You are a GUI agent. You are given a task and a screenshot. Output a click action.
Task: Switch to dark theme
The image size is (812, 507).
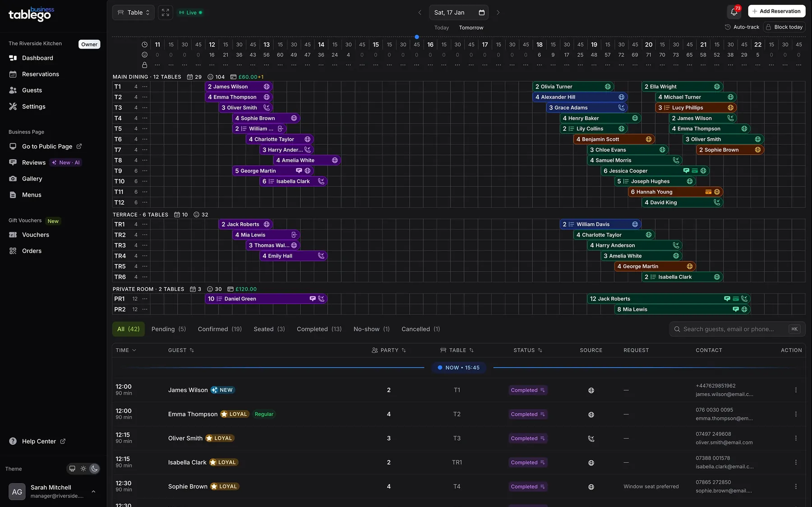click(94, 469)
